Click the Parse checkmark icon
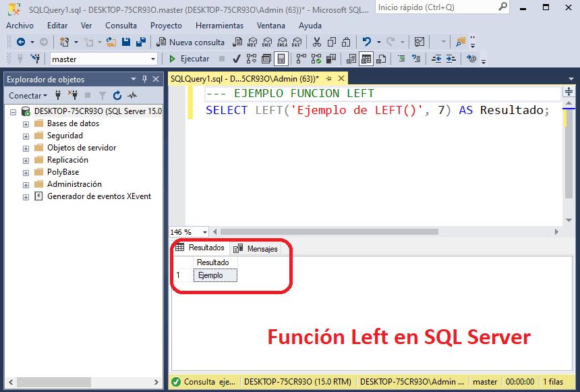Viewport: 580px width, 392px height. tap(236, 59)
